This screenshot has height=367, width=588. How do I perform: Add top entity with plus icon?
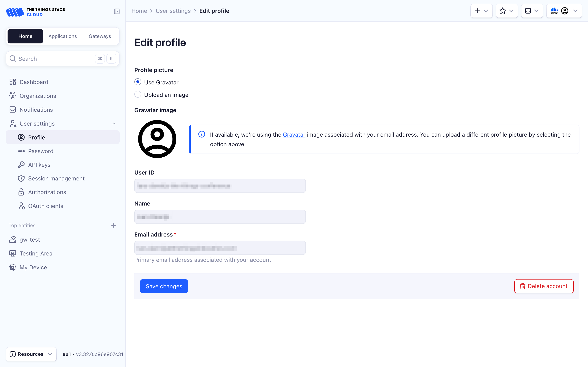click(x=114, y=226)
